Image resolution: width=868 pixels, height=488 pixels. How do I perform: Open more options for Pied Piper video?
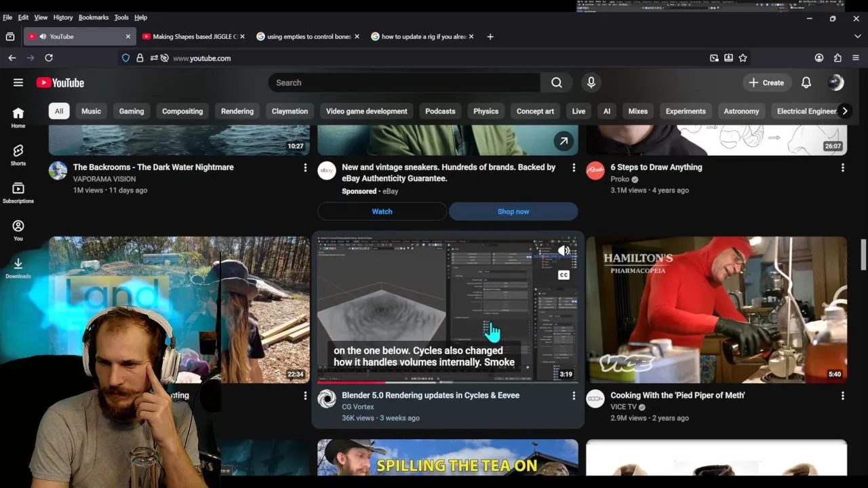(x=843, y=396)
